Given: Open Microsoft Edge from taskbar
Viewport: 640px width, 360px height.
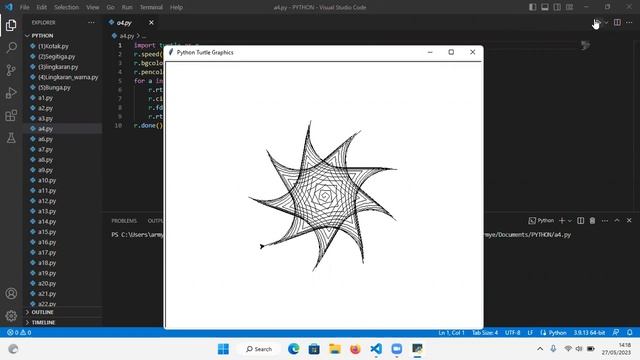Looking at the screenshot, I should click(293, 349).
